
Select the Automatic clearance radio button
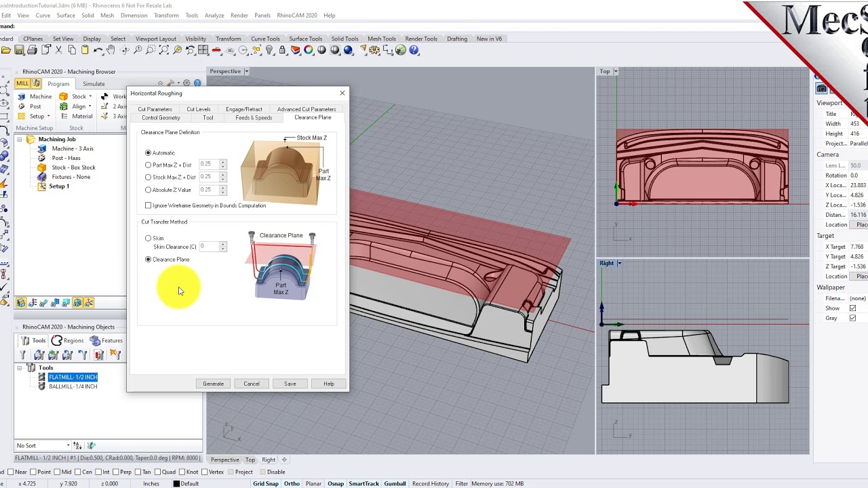(x=148, y=152)
